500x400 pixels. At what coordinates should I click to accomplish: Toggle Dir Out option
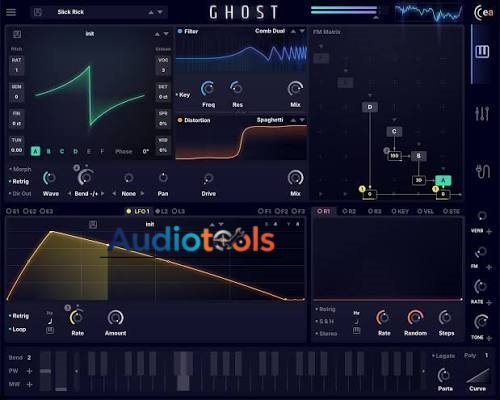(x=20, y=194)
